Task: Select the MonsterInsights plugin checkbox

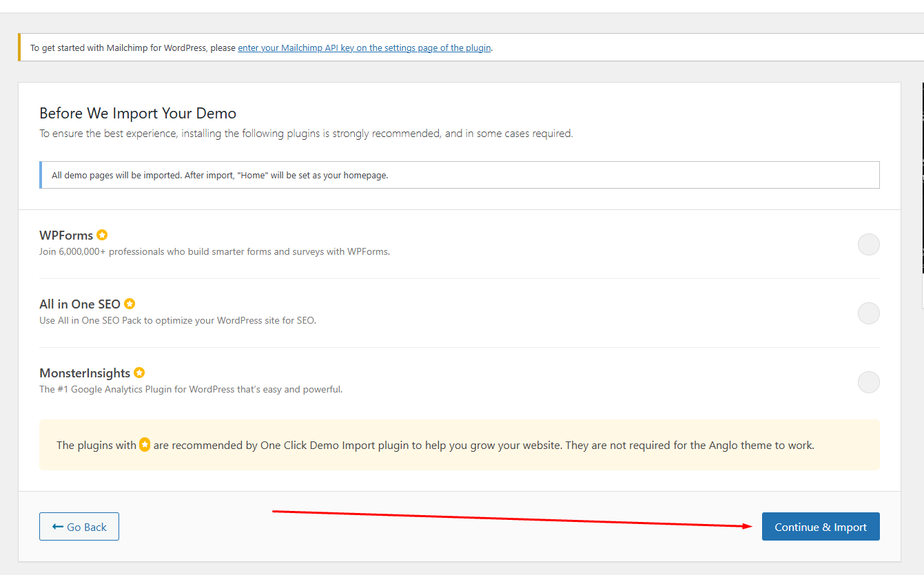Action: point(868,382)
